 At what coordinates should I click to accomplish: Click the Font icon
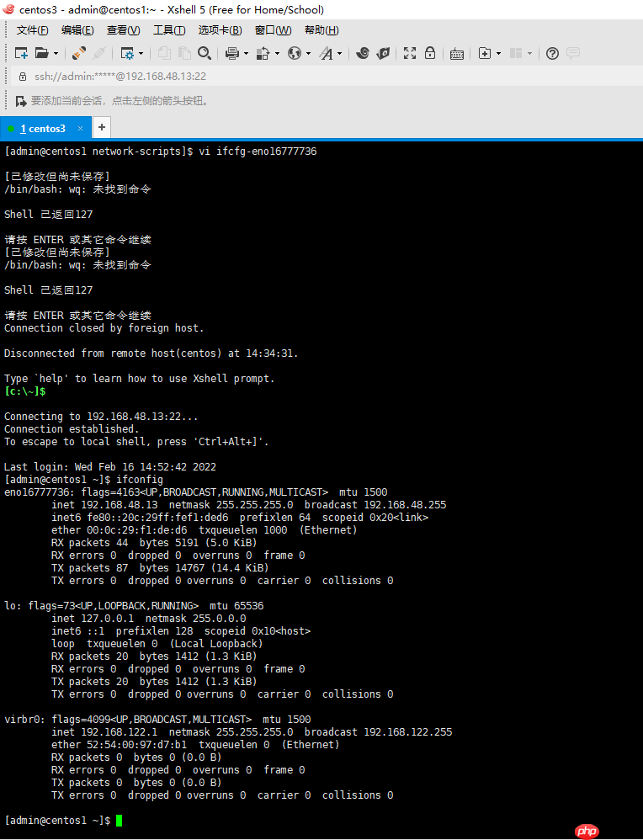[x=326, y=53]
